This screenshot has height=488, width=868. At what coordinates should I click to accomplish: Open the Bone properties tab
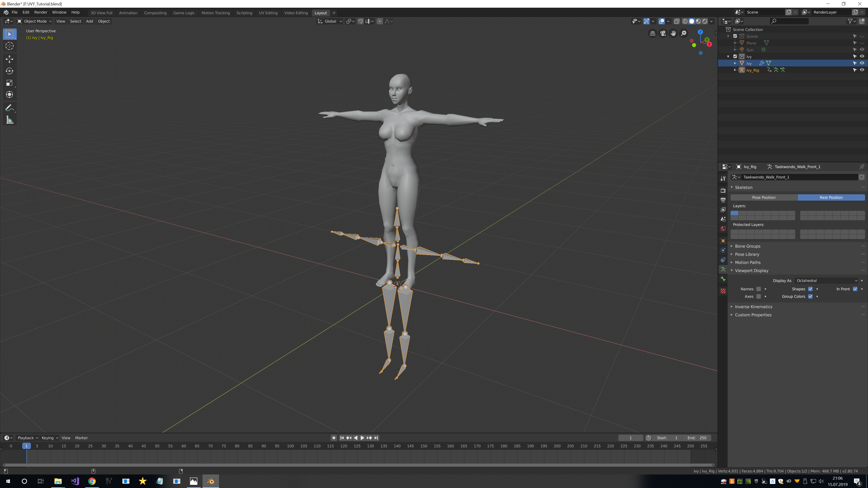click(x=723, y=279)
